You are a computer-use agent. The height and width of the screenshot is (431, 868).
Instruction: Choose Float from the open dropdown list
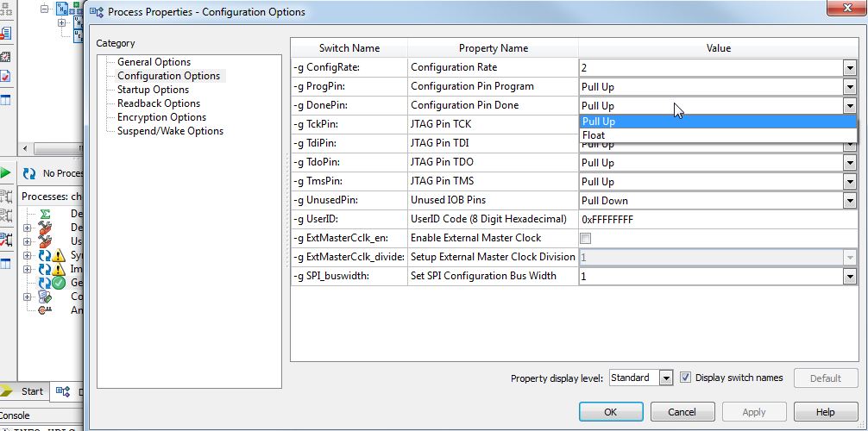pos(594,135)
